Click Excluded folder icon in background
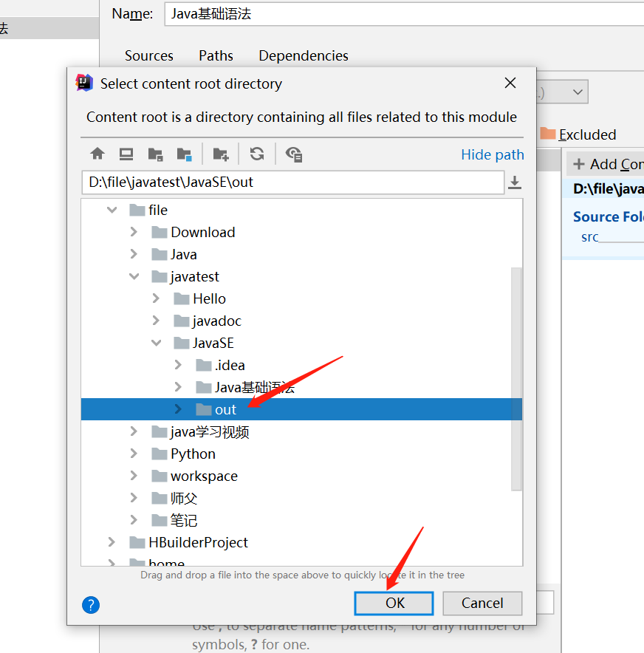644x653 pixels. pos(547,134)
